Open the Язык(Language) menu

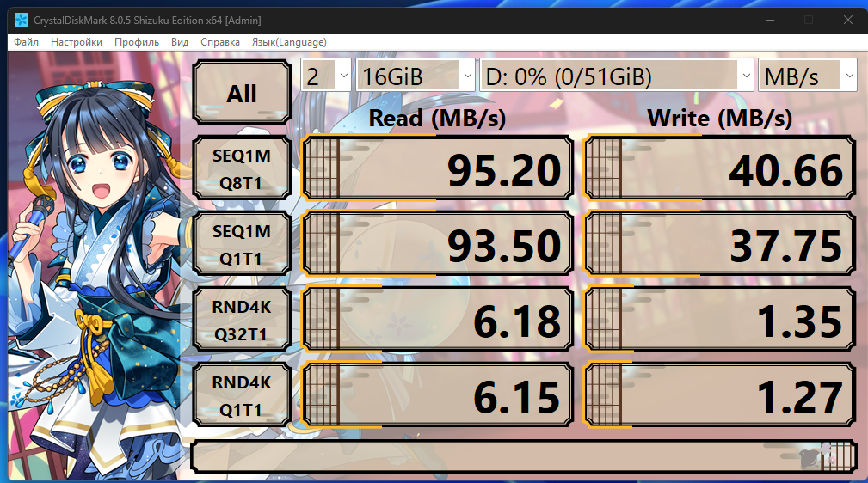coord(289,42)
